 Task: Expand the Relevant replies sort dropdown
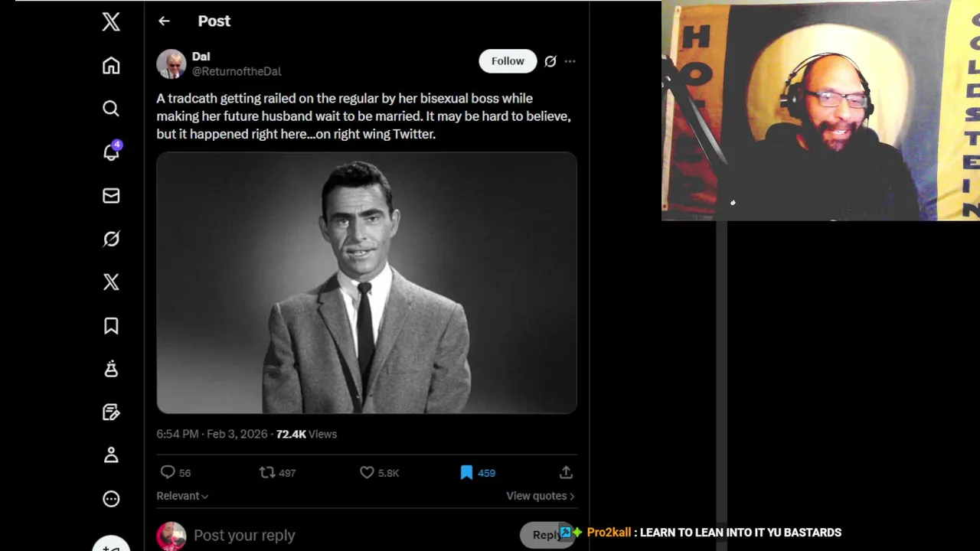[182, 496]
